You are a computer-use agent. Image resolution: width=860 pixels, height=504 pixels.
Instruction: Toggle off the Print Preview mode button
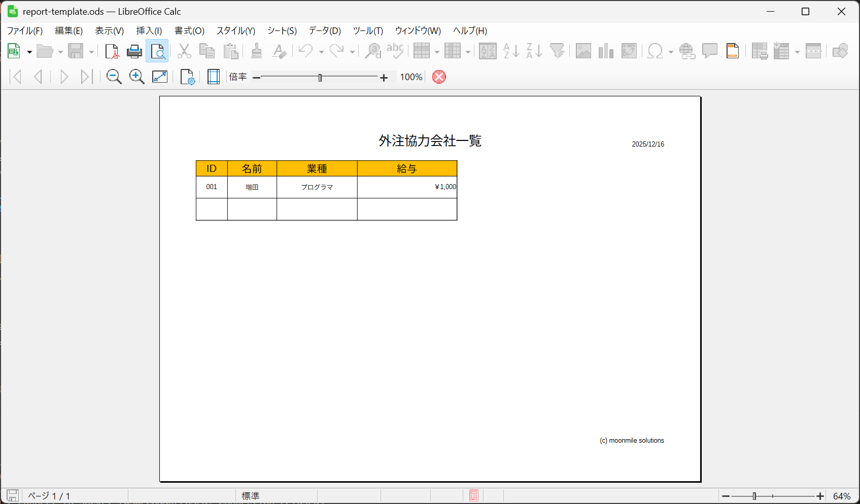[x=157, y=51]
